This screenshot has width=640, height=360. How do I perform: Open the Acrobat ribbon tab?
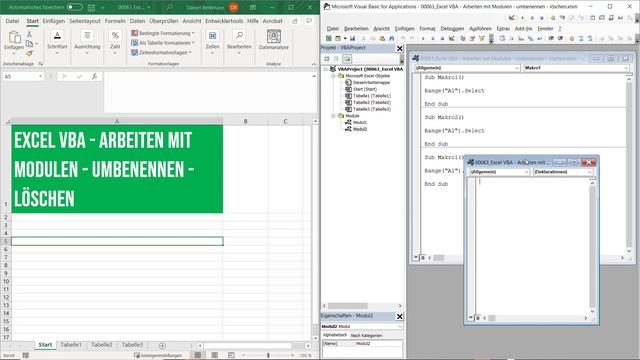[273, 21]
